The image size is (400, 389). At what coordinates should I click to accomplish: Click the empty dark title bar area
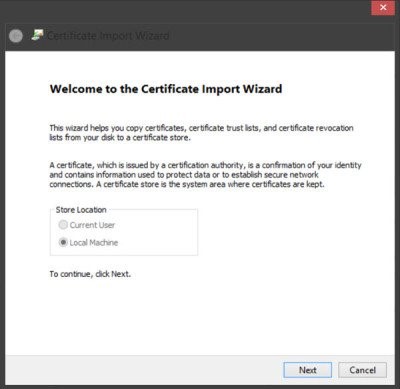[267, 35]
